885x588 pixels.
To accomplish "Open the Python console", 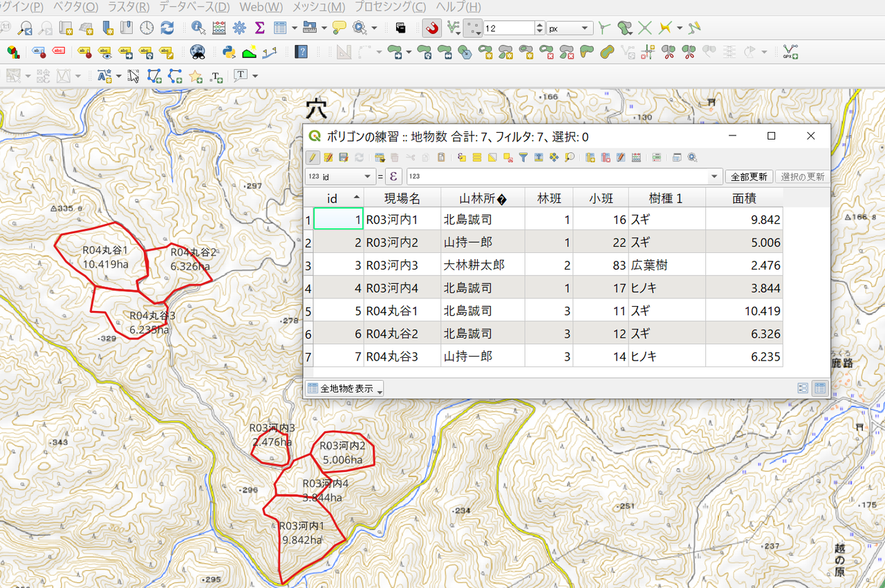I will pos(229,52).
